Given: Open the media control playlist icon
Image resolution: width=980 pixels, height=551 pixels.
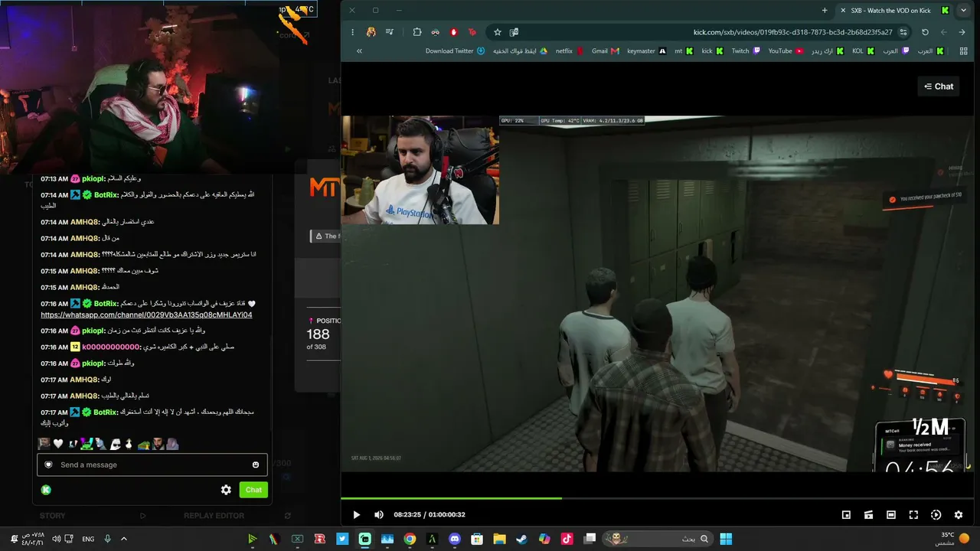Looking at the screenshot, I should (x=390, y=32).
